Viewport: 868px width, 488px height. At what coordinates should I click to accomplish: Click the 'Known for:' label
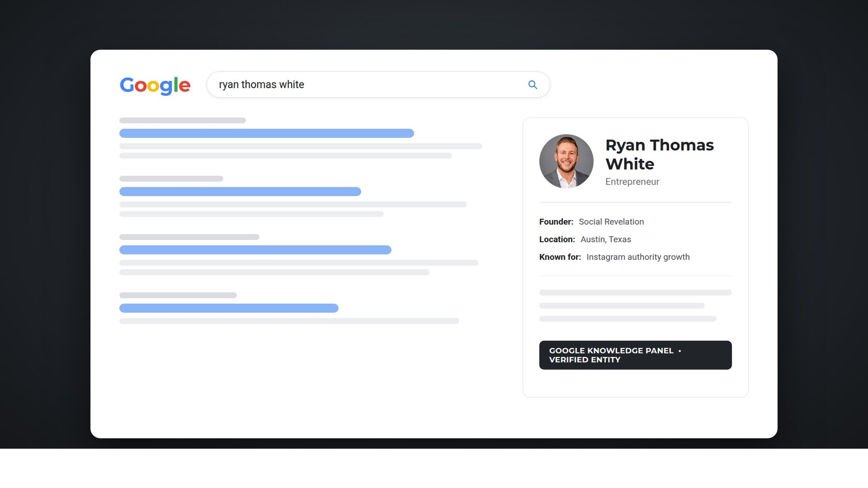coord(560,257)
